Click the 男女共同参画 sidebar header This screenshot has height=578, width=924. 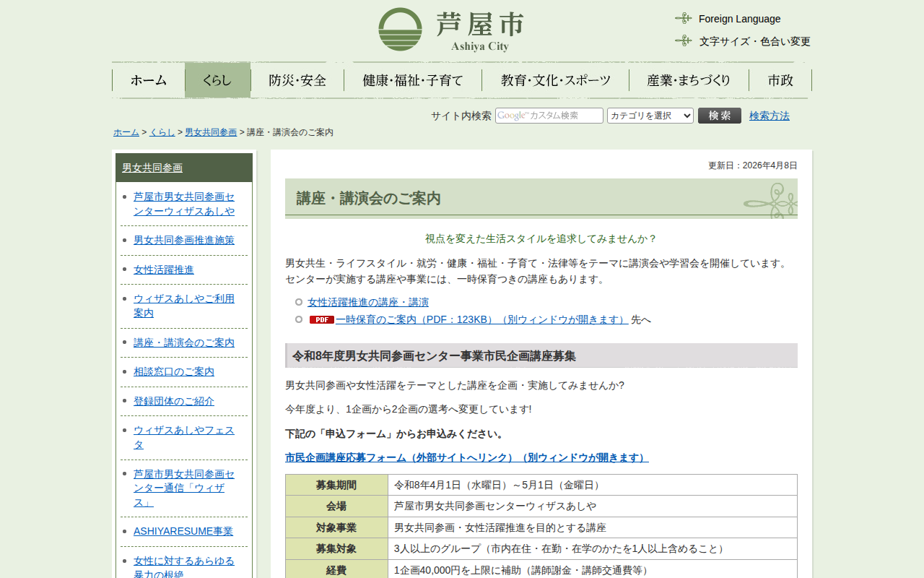(x=152, y=168)
